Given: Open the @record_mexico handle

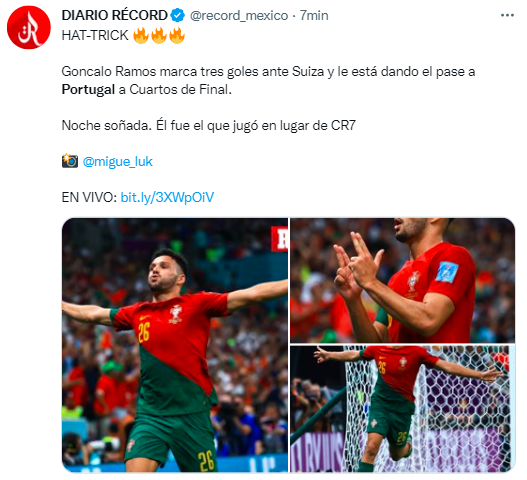Looking at the screenshot, I should click(239, 15).
